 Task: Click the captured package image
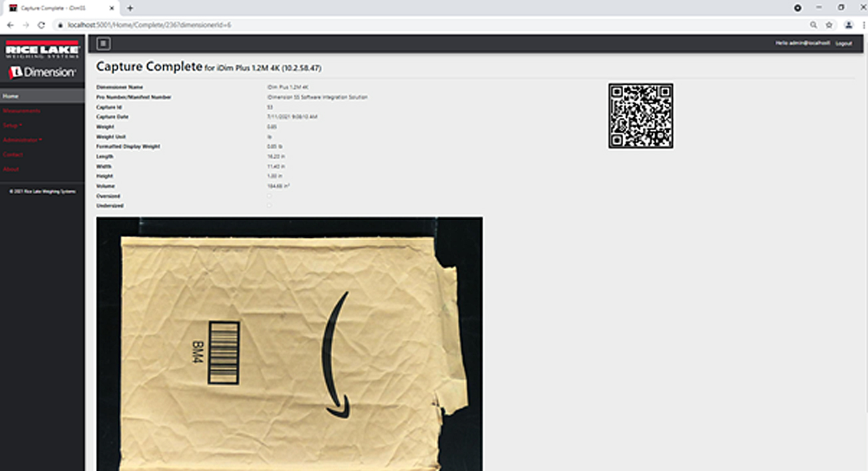pos(289,343)
